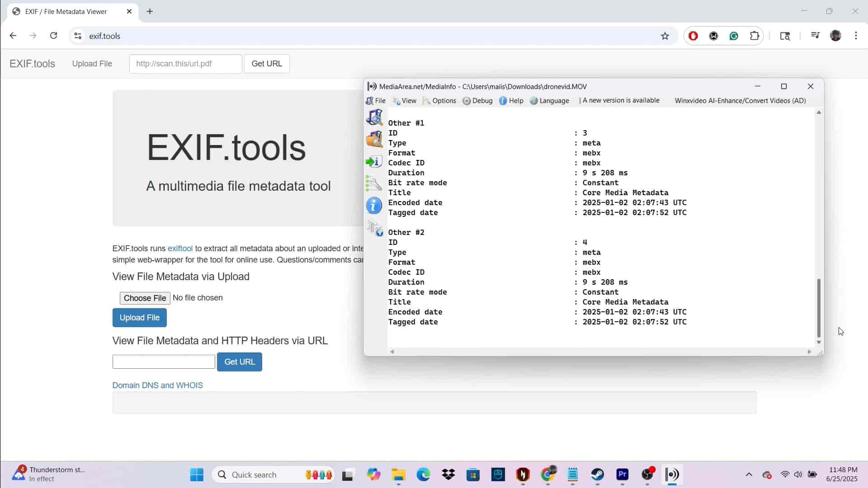868x488 pixels.
Task: Click the green Grammarly extension icon
Action: tap(734, 36)
